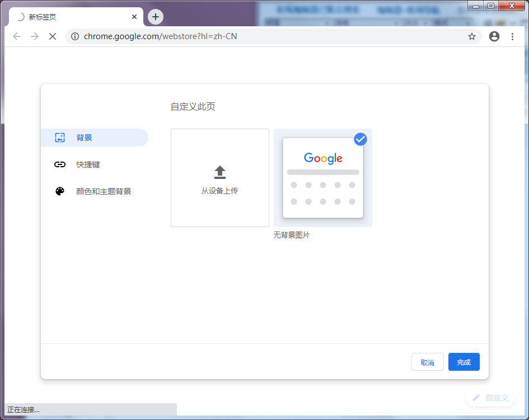
Task: Select the 无背景图片 option
Action: point(323,178)
